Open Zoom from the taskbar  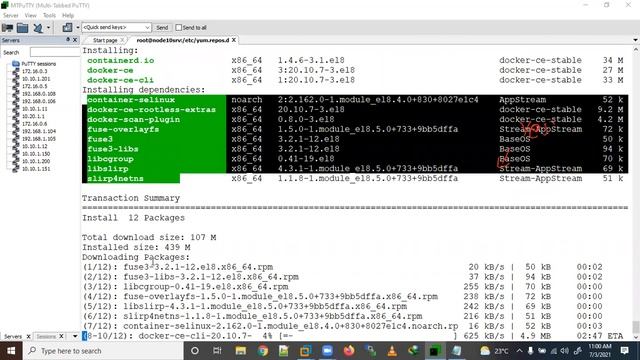click(327, 351)
